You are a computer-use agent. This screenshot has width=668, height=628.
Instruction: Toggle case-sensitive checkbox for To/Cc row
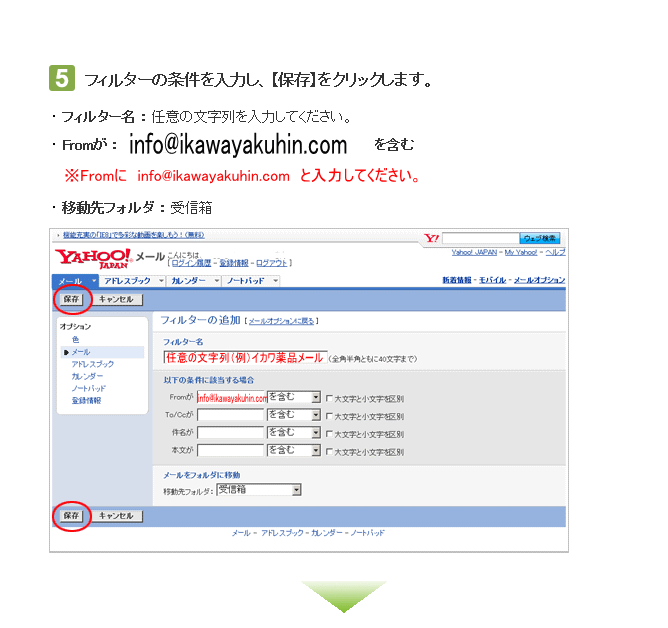pos(329,416)
